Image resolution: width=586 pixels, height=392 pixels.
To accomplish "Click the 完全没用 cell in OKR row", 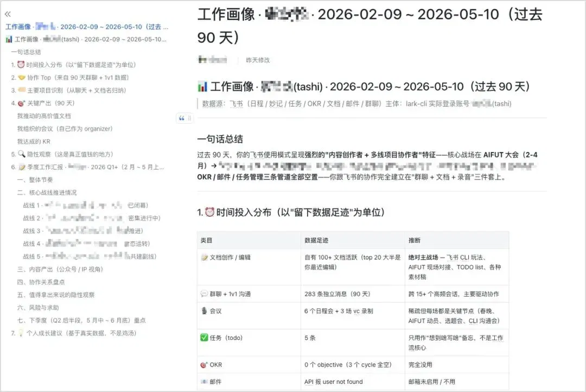I will [x=457, y=365].
